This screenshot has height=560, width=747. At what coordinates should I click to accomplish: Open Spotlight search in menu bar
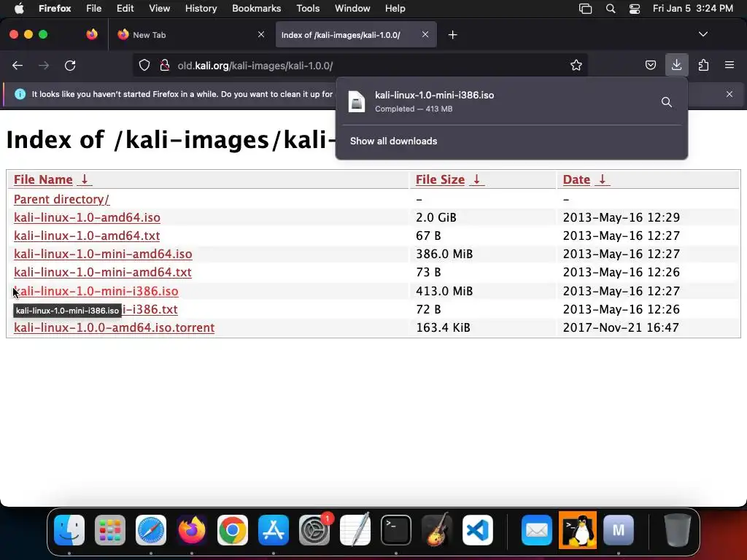611,9
